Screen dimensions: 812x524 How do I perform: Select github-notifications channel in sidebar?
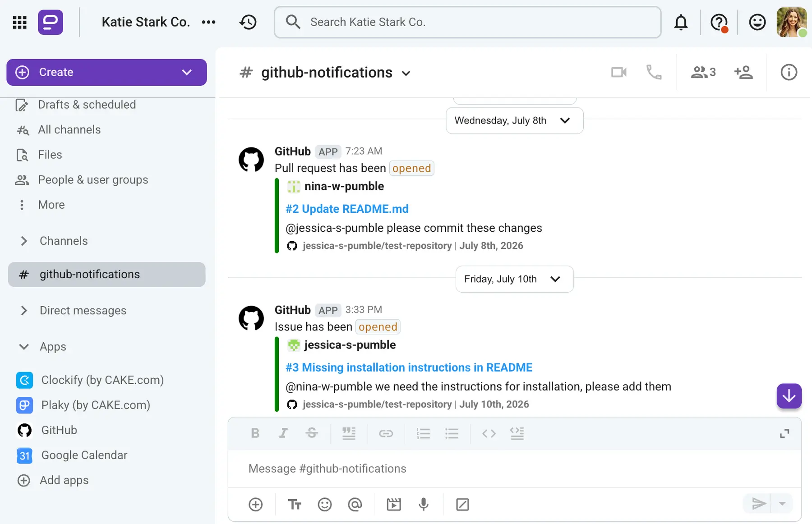pos(106,274)
